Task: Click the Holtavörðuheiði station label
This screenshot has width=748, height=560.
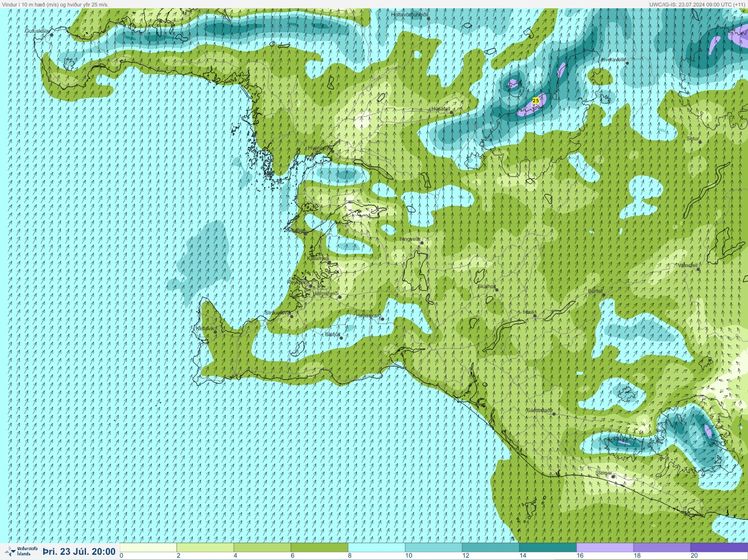Action: coord(410,14)
